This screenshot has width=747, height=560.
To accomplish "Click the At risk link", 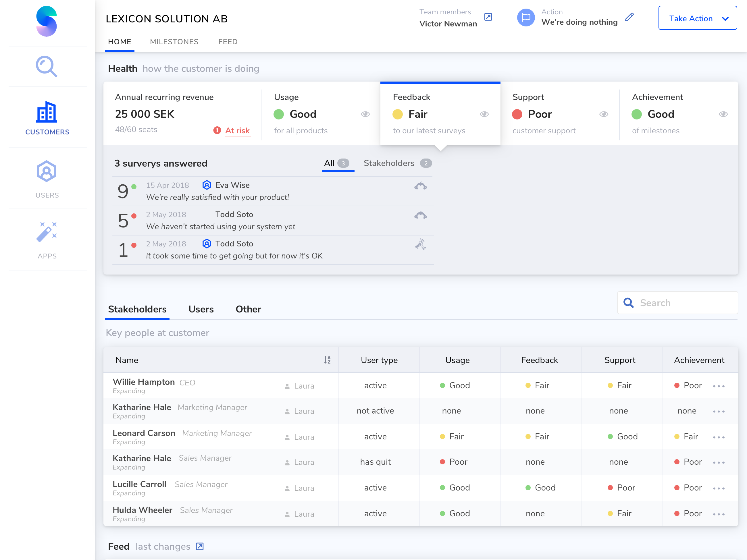I will [x=237, y=131].
